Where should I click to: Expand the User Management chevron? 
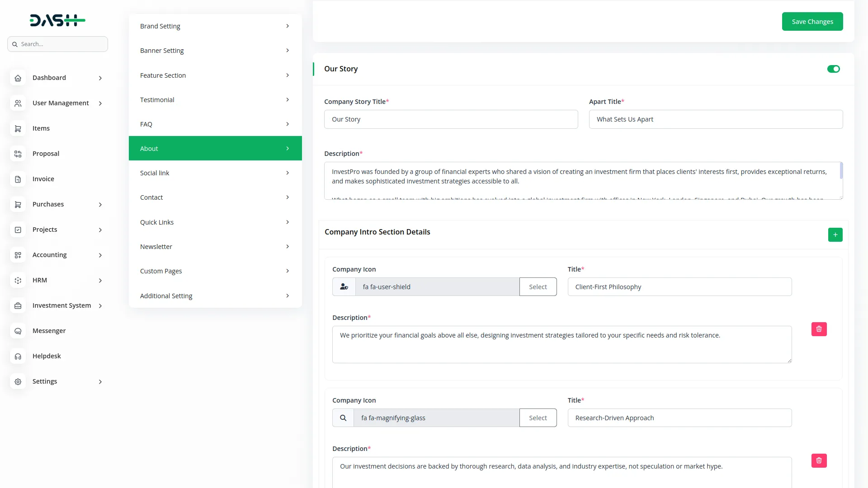click(x=100, y=103)
